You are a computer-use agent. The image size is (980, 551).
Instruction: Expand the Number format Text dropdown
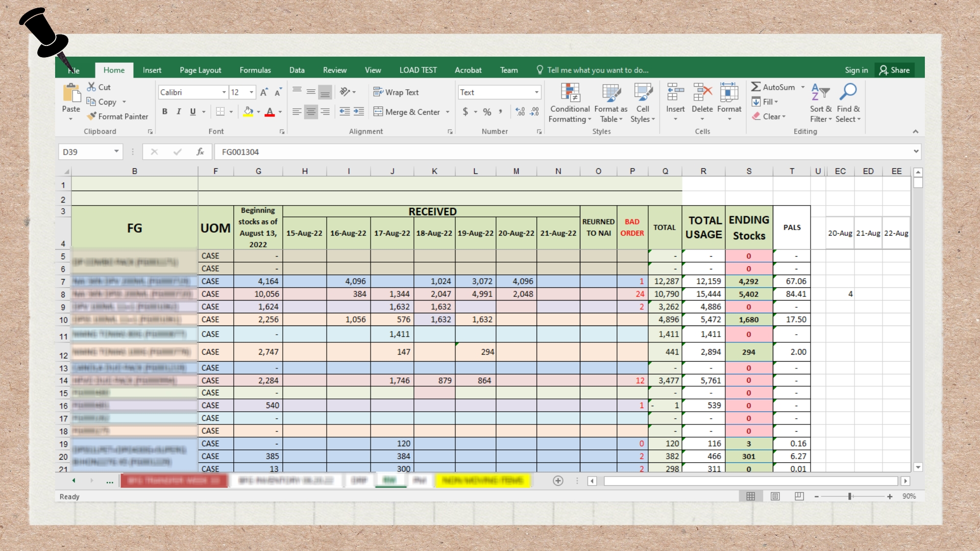(536, 92)
